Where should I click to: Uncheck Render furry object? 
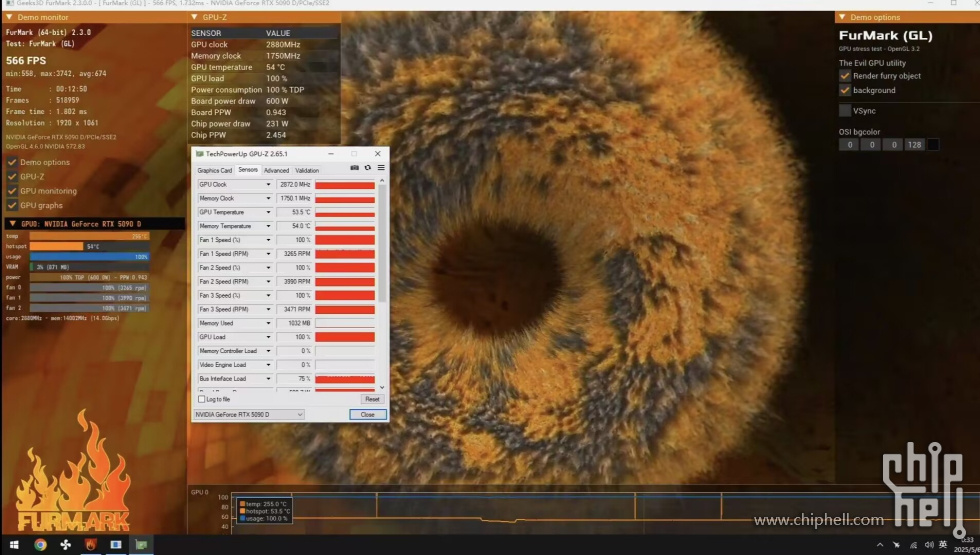[845, 76]
